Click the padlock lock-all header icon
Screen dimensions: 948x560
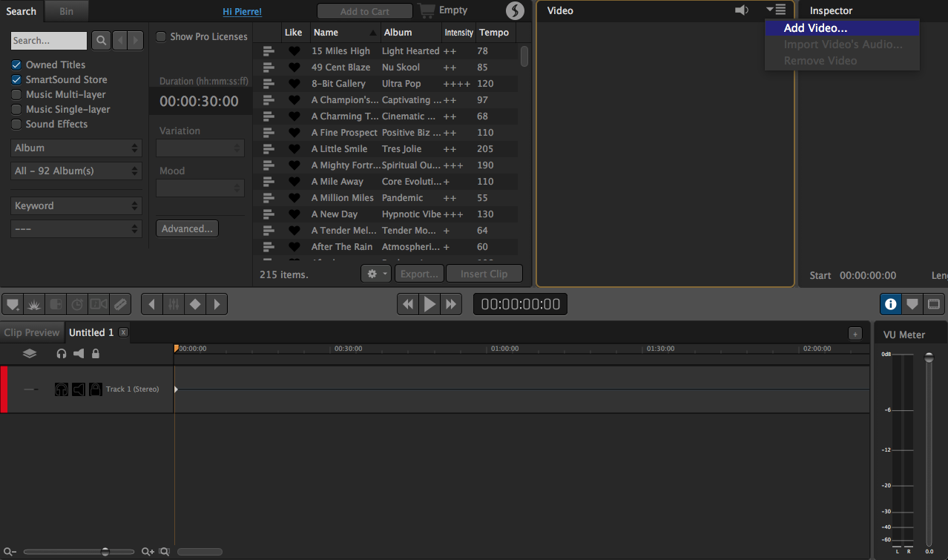[96, 354]
